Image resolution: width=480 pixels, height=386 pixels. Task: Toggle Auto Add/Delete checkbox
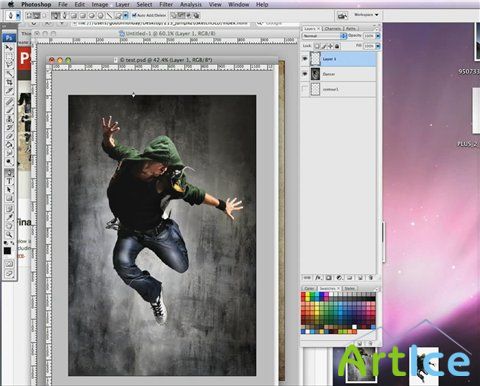pos(134,15)
